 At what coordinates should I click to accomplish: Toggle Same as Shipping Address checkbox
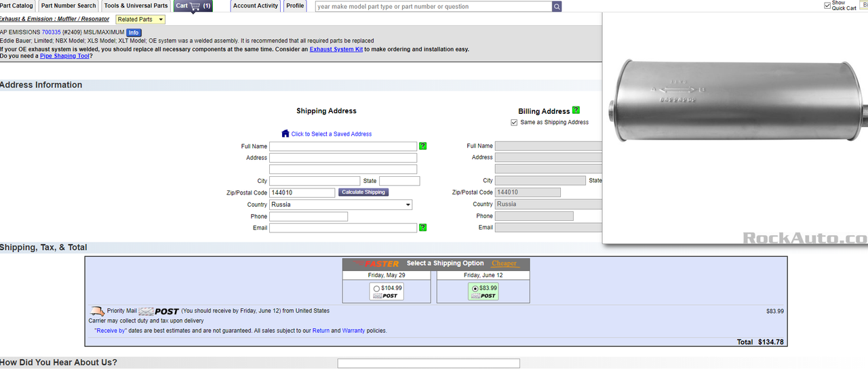coord(514,123)
